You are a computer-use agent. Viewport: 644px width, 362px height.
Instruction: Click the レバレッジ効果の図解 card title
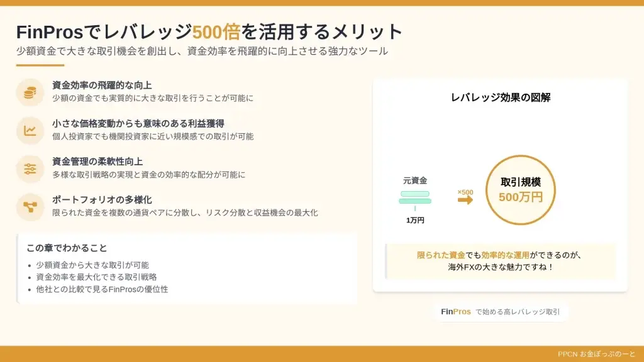pyautogui.click(x=501, y=97)
